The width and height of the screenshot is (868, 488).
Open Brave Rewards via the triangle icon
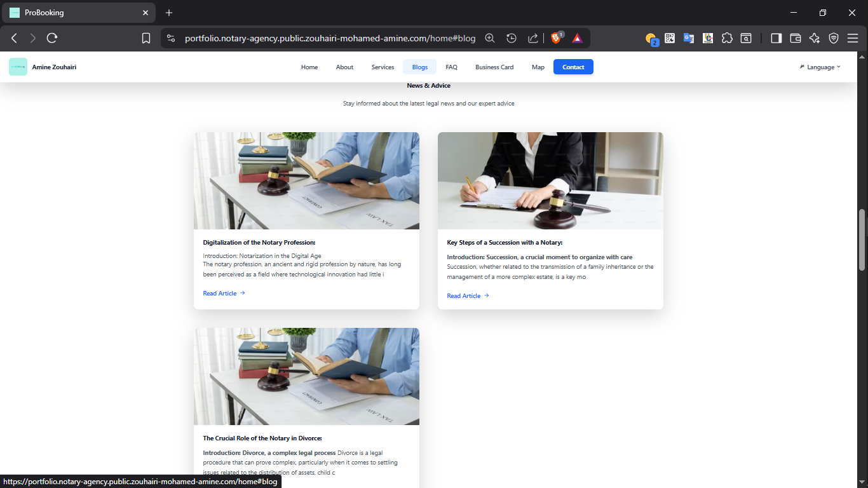point(577,38)
